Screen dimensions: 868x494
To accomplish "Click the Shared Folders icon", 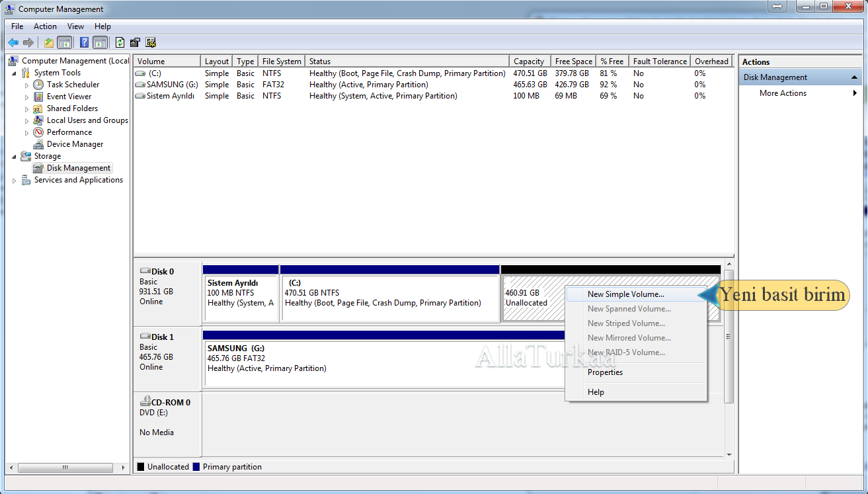I will 38,108.
